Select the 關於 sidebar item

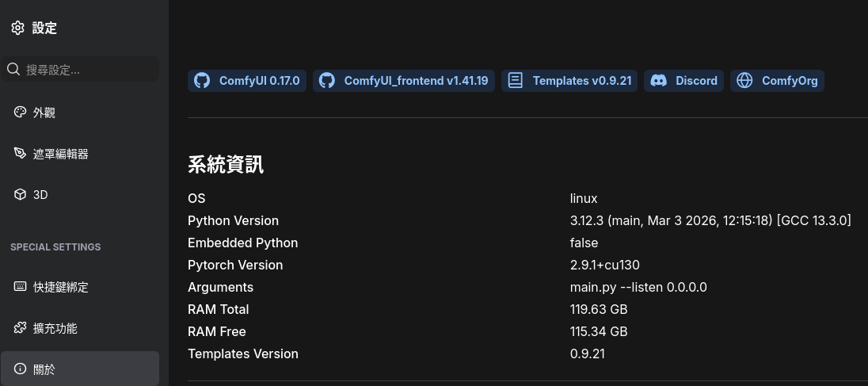[44, 369]
